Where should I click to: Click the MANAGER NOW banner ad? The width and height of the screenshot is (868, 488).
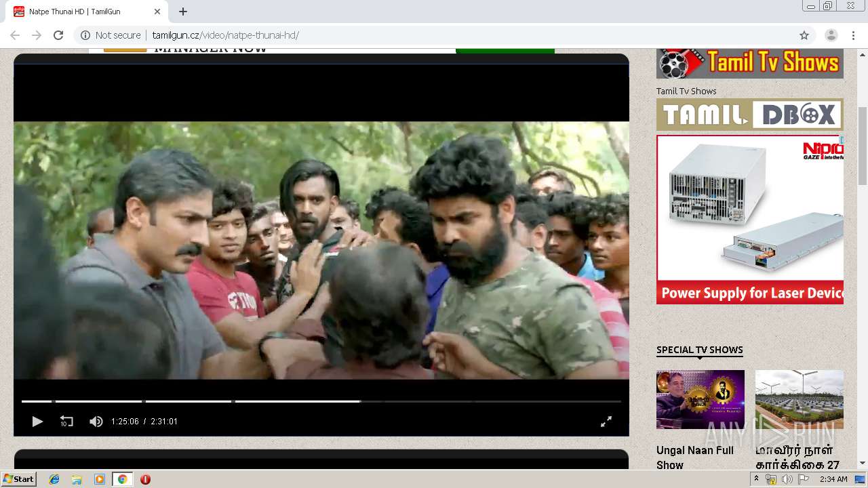click(x=321, y=51)
